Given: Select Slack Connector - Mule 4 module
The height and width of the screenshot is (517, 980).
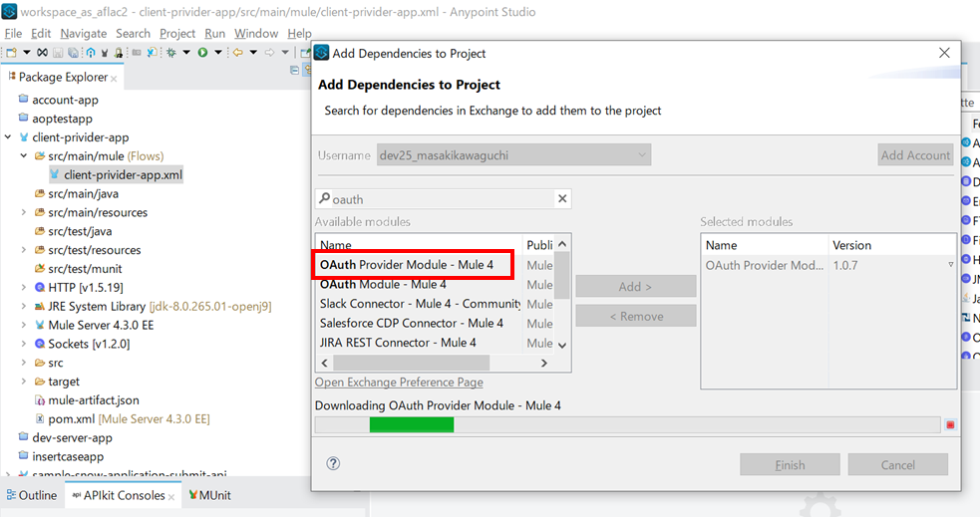Looking at the screenshot, I should pos(420,304).
